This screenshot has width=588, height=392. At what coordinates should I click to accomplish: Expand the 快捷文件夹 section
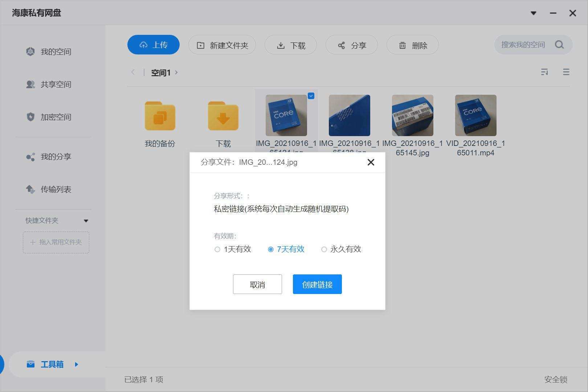point(86,220)
